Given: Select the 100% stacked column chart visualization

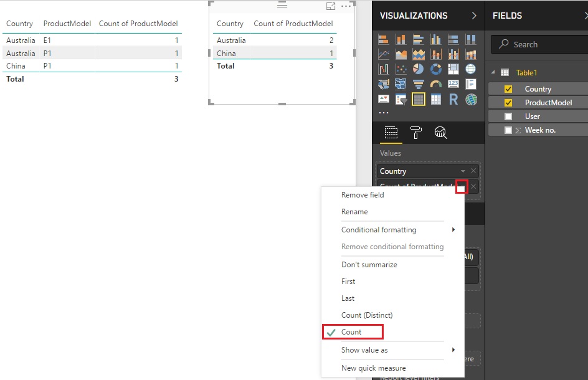Looking at the screenshot, I should (x=471, y=39).
